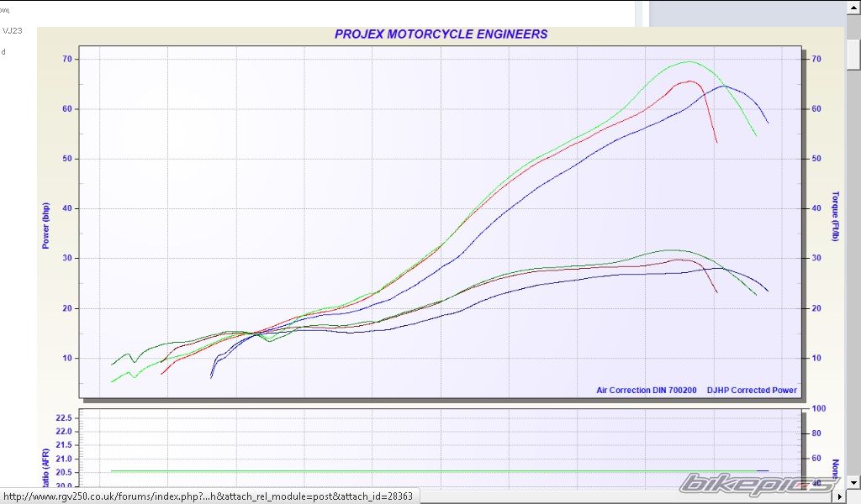Viewport: 861px width, 504px height.
Task: Click the flat green AFR line
Action: (x=420, y=471)
